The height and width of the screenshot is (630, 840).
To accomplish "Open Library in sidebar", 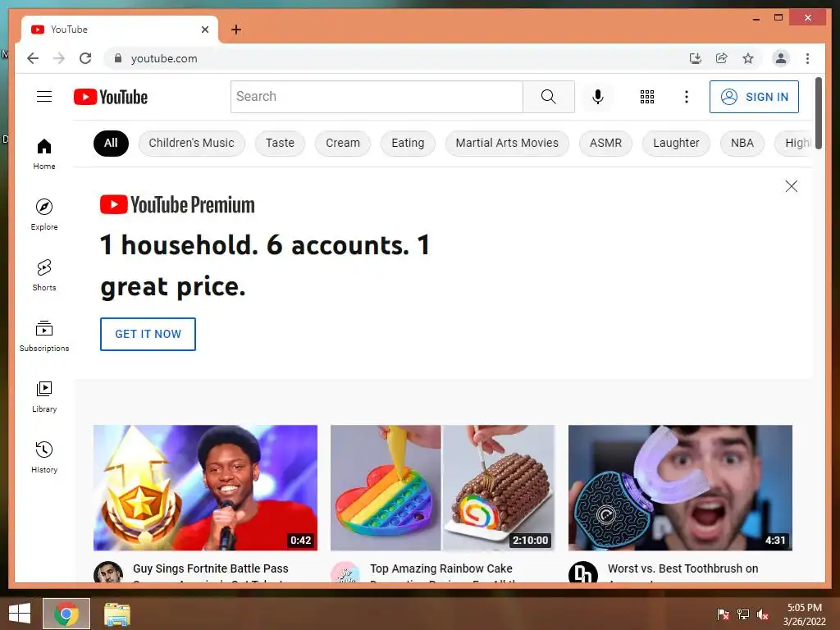I will (44, 396).
